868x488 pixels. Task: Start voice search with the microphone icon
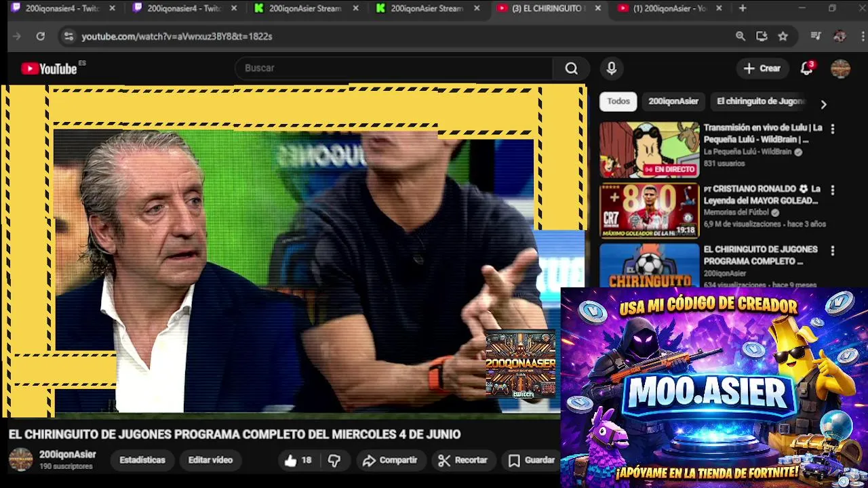(612, 68)
